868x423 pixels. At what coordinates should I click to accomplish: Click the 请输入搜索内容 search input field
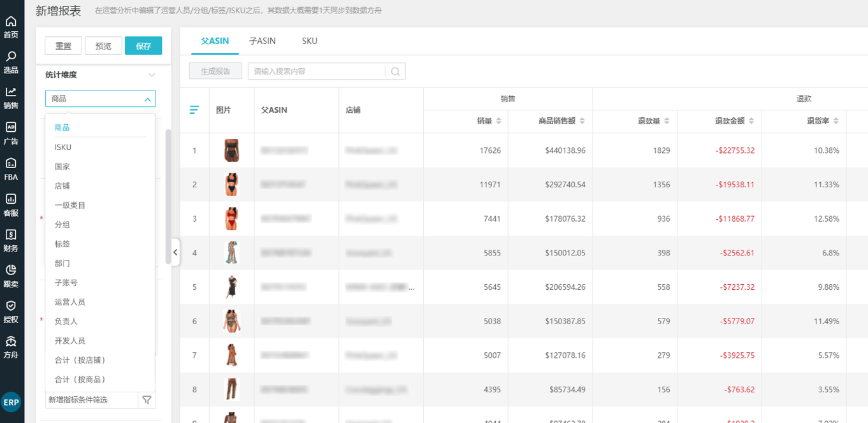point(317,71)
